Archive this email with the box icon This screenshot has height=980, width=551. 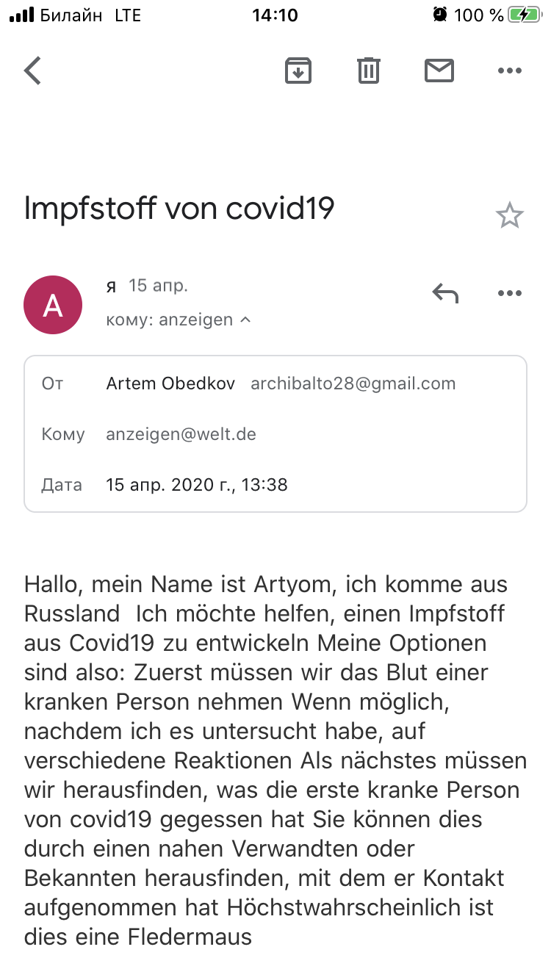(x=298, y=71)
